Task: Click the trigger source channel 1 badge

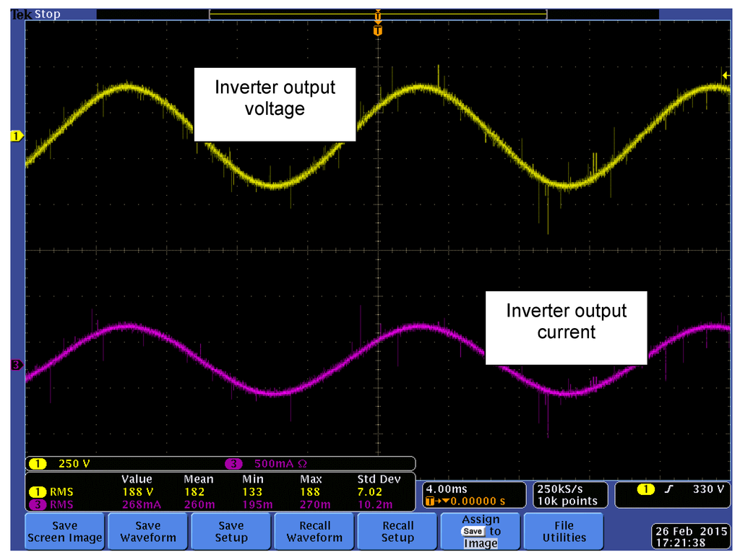Action: (x=645, y=489)
